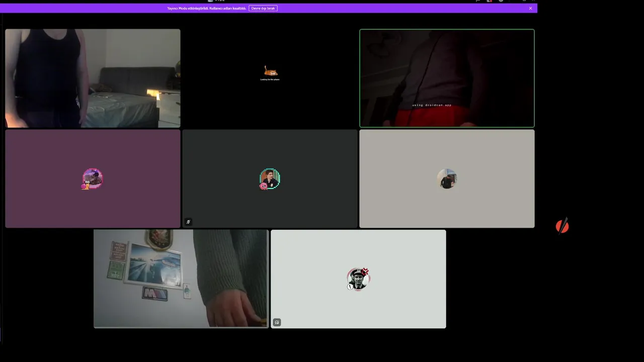Click the 'Devre dışı bırak' button in the banner
Image resolution: width=644 pixels, height=362 pixels.
tap(263, 8)
